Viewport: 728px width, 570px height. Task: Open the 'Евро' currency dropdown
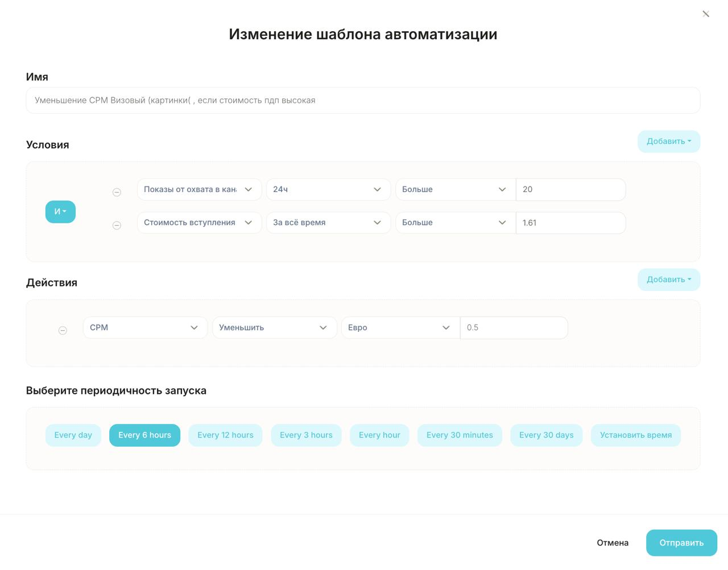pyautogui.click(x=400, y=328)
